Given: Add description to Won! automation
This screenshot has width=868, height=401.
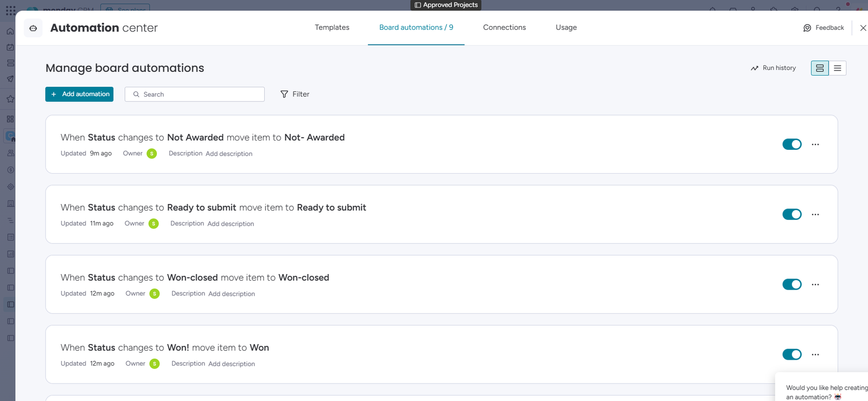Looking at the screenshot, I should click(232, 364).
